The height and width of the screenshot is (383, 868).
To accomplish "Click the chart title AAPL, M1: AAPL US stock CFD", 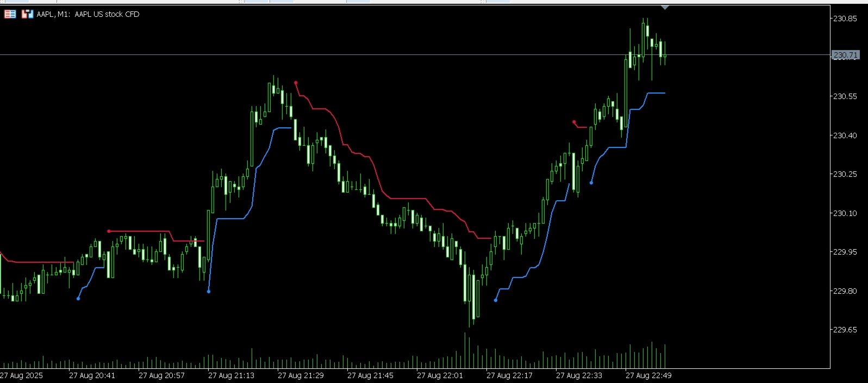I will 88,14.
